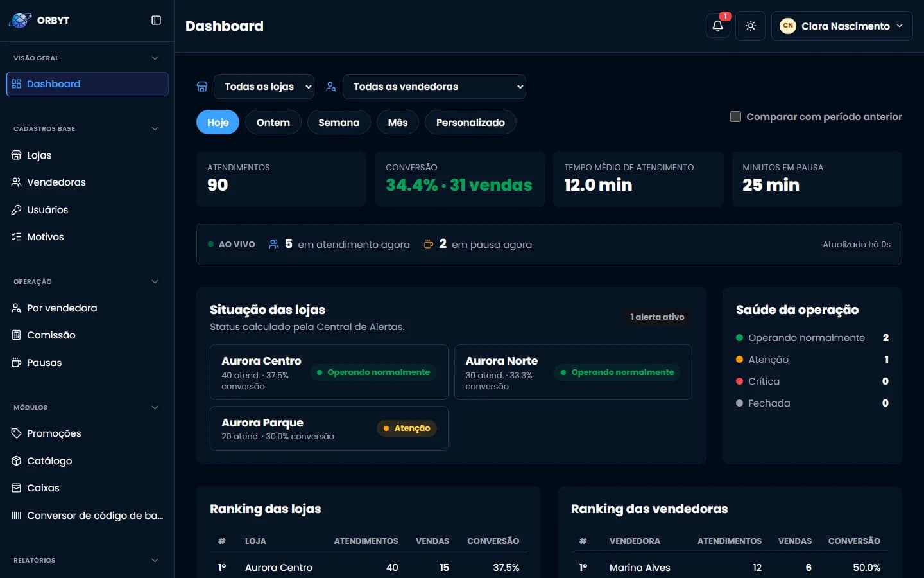Open the Aurora Parque store card
This screenshot has height=578, width=924.
click(x=329, y=428)
